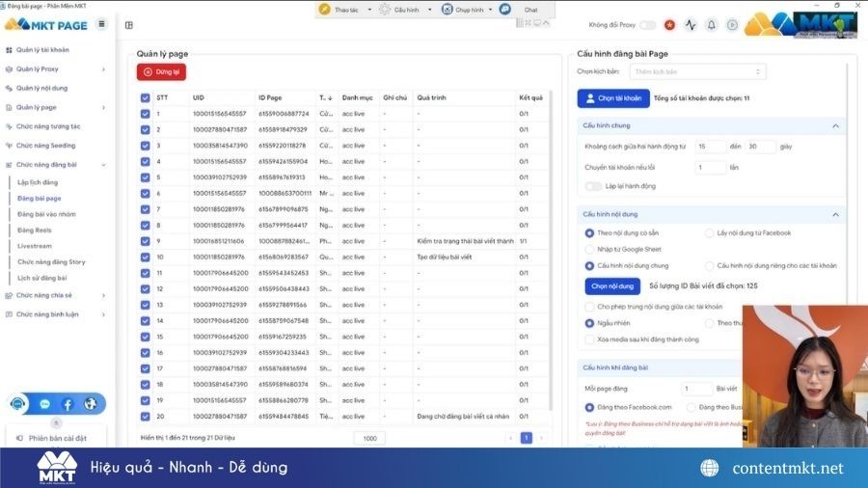Image resolution: width=868 pixels, height=488 pixels.
Task: Select Đăng Reels submenu item
Action: (35, 230)
